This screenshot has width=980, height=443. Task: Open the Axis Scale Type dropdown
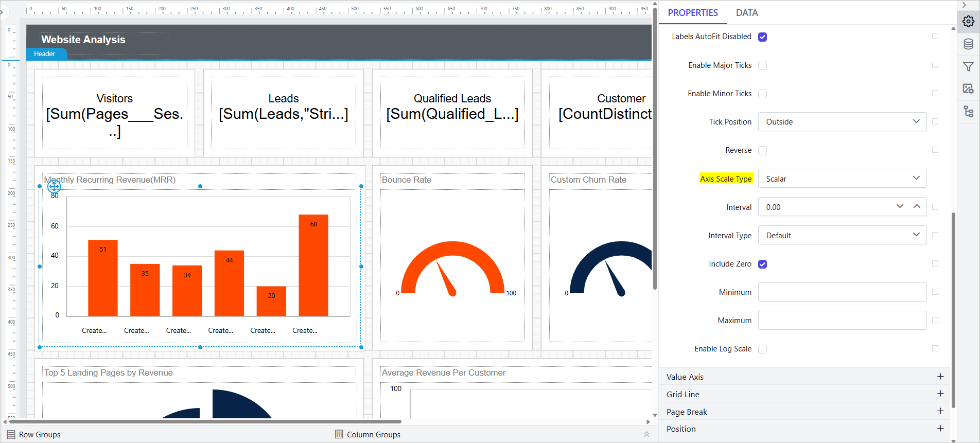[x=842, y=179]
